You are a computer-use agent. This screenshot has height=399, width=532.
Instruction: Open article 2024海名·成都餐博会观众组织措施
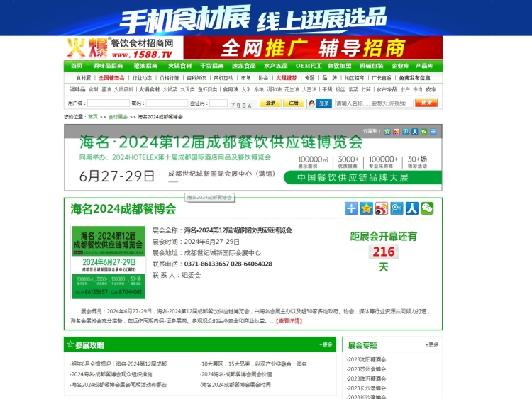point(111,374)
